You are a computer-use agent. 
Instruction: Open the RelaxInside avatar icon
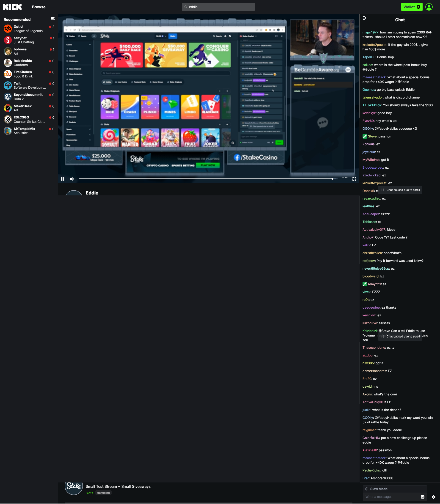pyautogui.click(x=8, y=63)
